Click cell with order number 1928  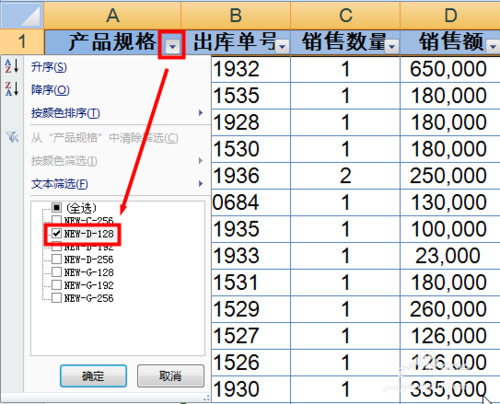coord(251,122)
